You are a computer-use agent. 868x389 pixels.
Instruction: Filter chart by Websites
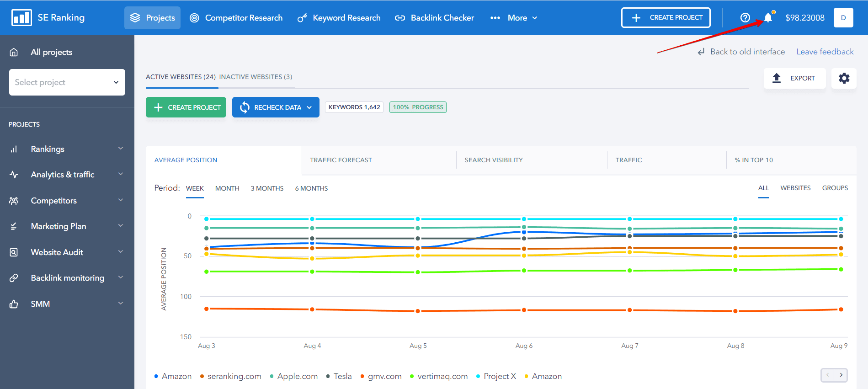(x=795, y=188)
